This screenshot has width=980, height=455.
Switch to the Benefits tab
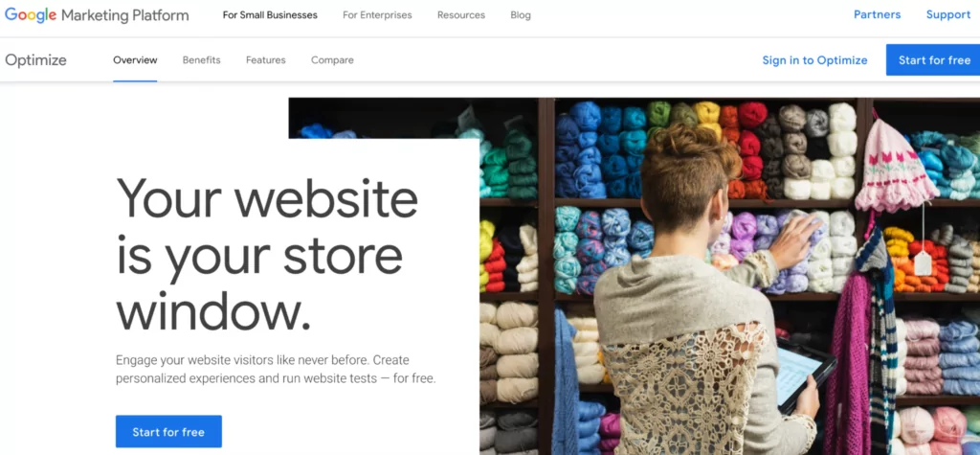(201, 60)
